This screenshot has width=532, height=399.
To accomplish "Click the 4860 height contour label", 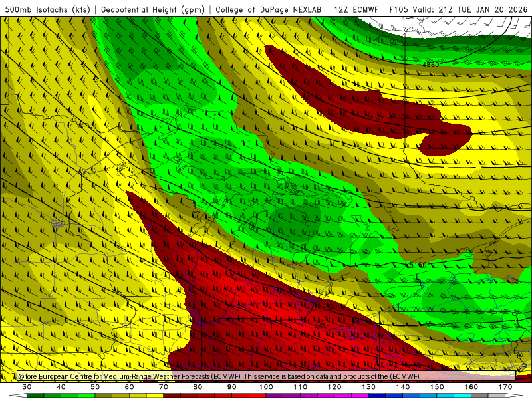I will point(431,65).
